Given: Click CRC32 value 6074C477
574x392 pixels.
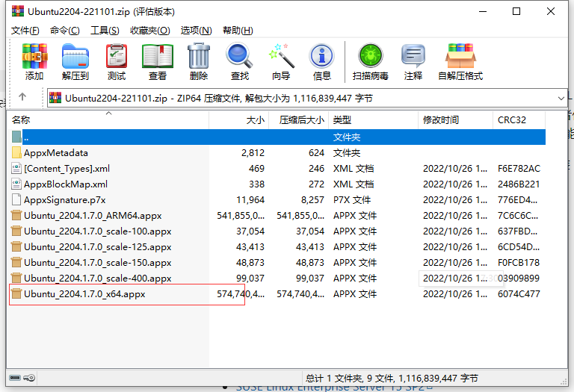Looking at the screenshot, I should pos(519,293).
